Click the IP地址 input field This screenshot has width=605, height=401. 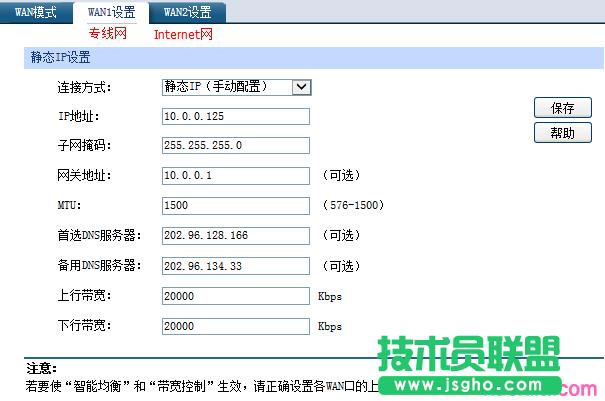[235, 116]
